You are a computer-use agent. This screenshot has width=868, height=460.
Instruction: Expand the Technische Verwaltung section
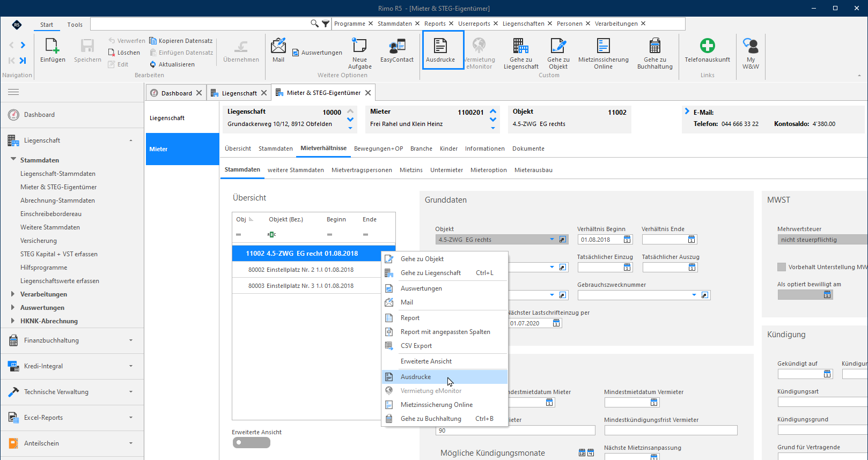[131, 392]
